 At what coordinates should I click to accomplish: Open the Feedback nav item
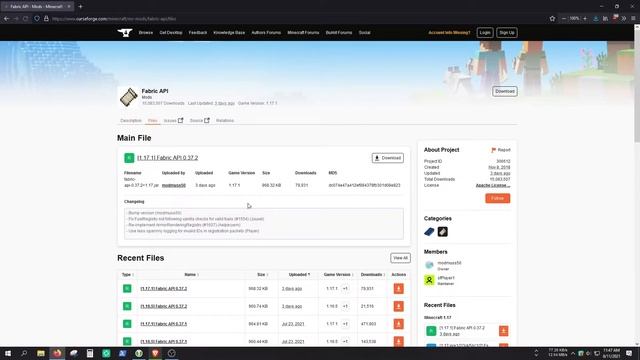198,33
